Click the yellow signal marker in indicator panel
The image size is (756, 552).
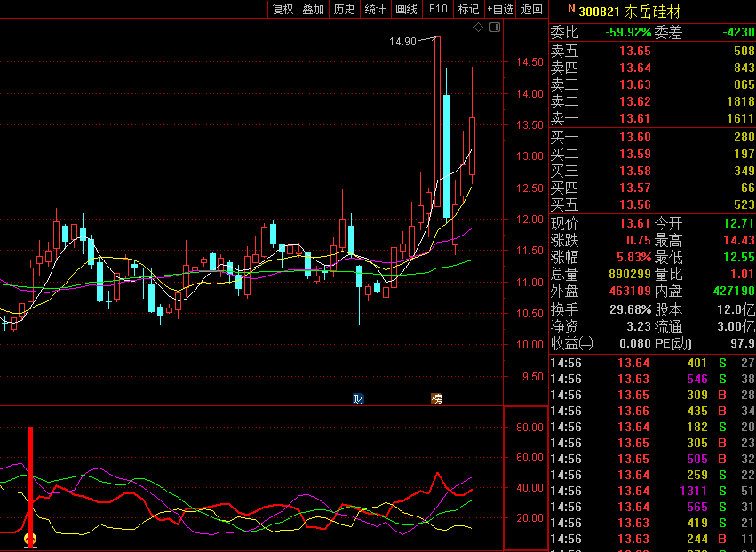click(x=30, y=539)
